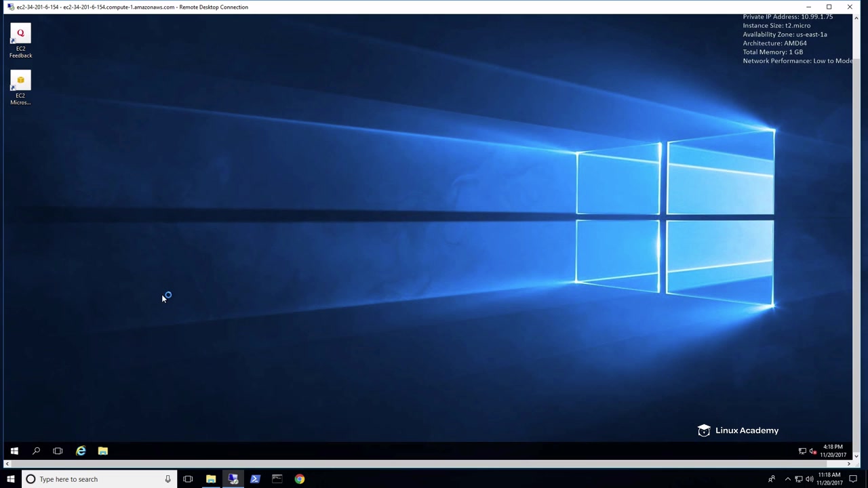The height and width of the screenshot is (488, 868).
Task: Activate the microphone icon in search box
Action: click(x=167, y=479)
